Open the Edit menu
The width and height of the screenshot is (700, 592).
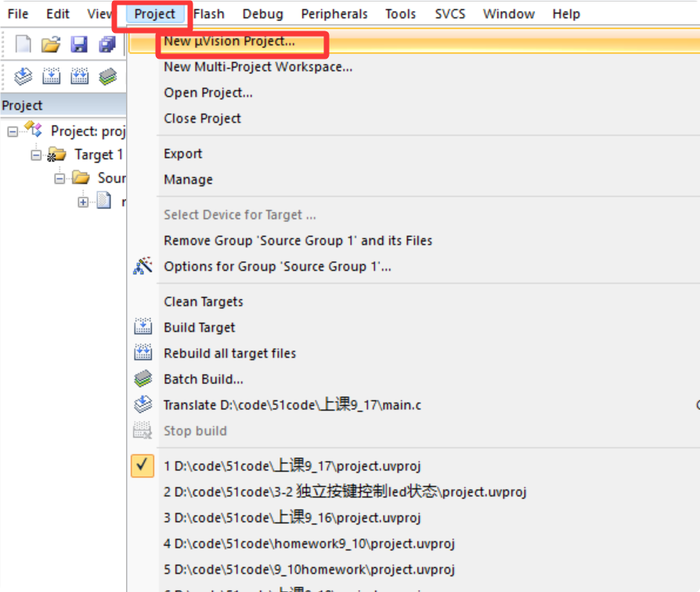[x=58, y=14]
